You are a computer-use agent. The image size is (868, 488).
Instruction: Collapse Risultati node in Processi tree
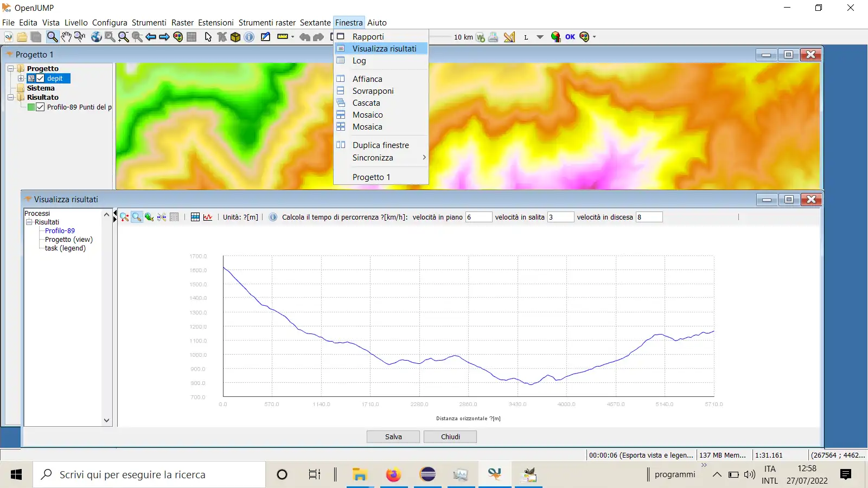(x=29, y=222)
